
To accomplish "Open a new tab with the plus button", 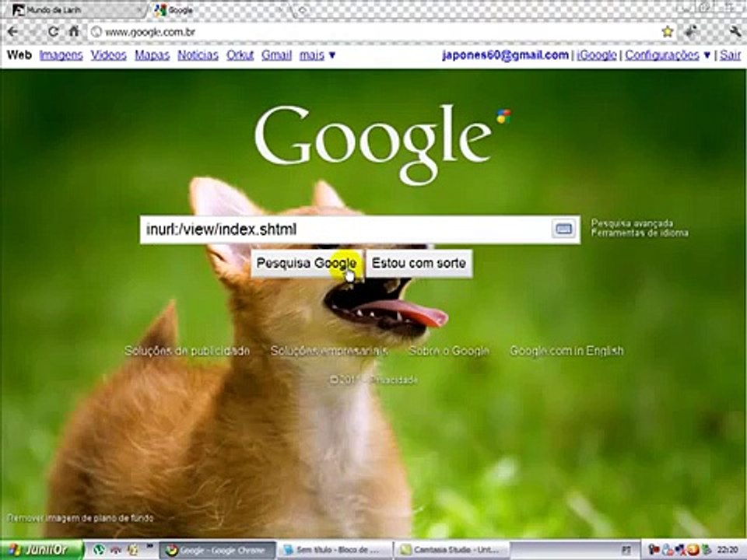I will coord(303,9).
